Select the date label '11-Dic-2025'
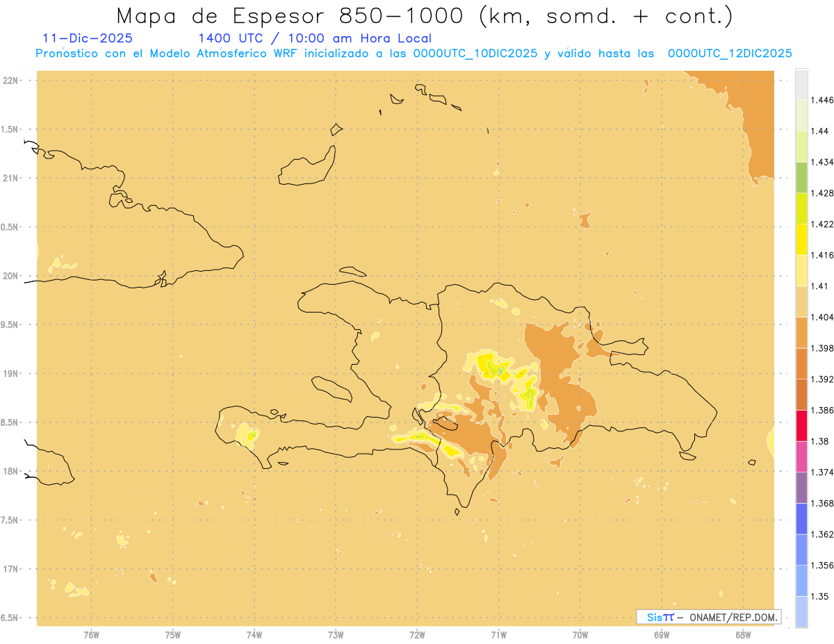This screenshot has width=834, height=644. point(88,39)
